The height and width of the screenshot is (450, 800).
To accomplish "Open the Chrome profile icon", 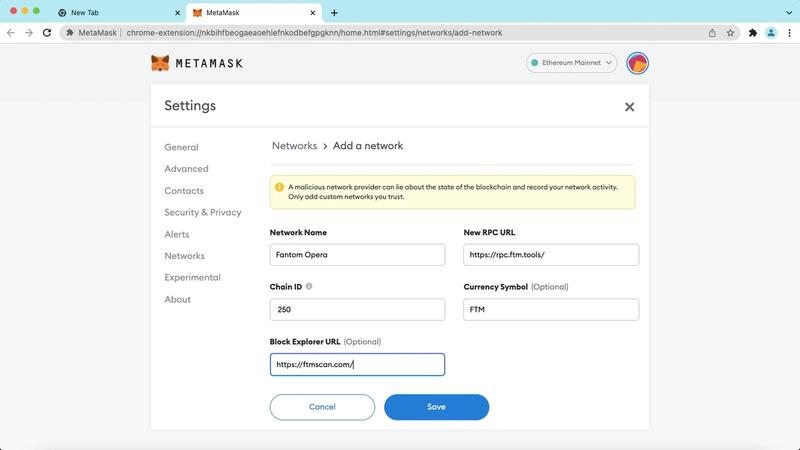I will pyautogui.click(x=771, y=33).
